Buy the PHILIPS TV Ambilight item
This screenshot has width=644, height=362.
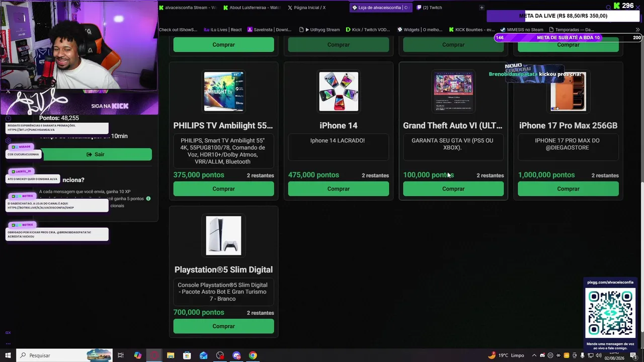(223, 189)
